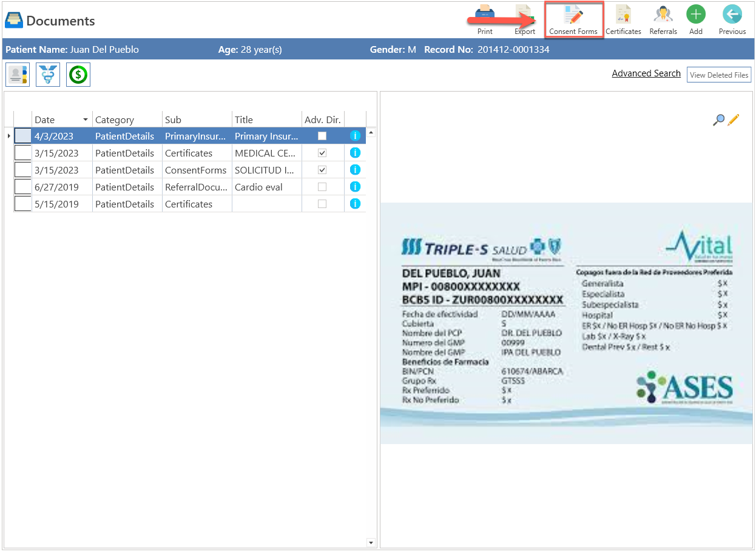The height and width of the screenshot is (552, 756).
Task: Click the insurance card preview image
Action: click(566, 323)
